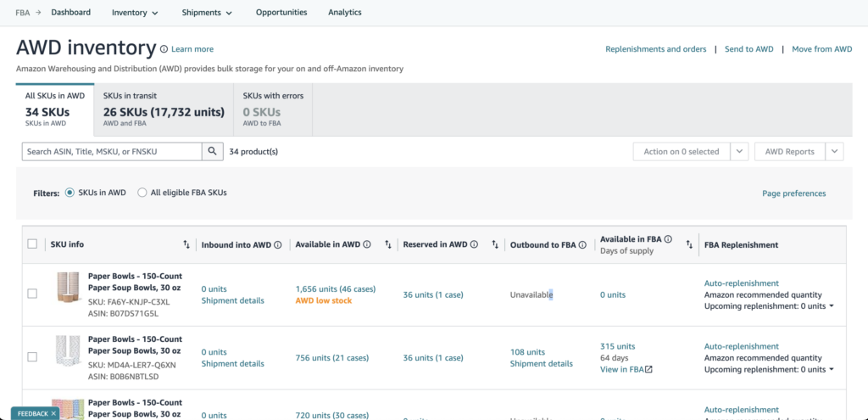
Task: Switch to All SKUs in AWD tab
Action: [55, 109]
